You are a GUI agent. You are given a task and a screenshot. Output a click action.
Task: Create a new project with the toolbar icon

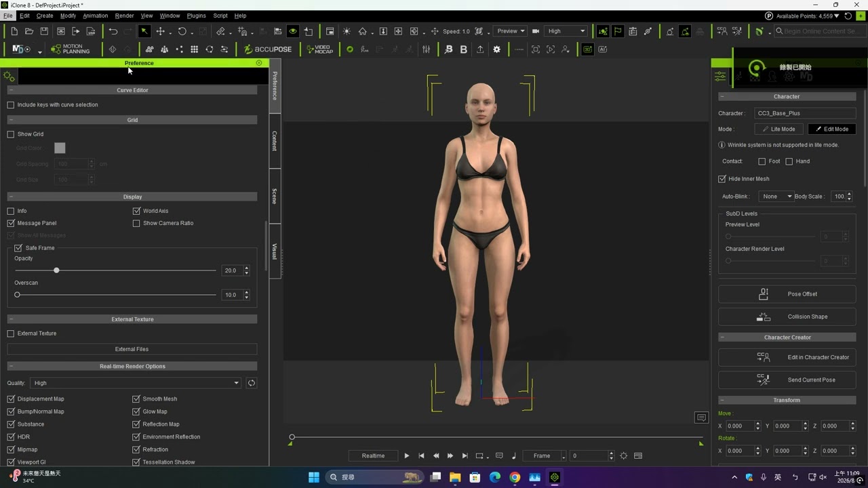point(14,31)
